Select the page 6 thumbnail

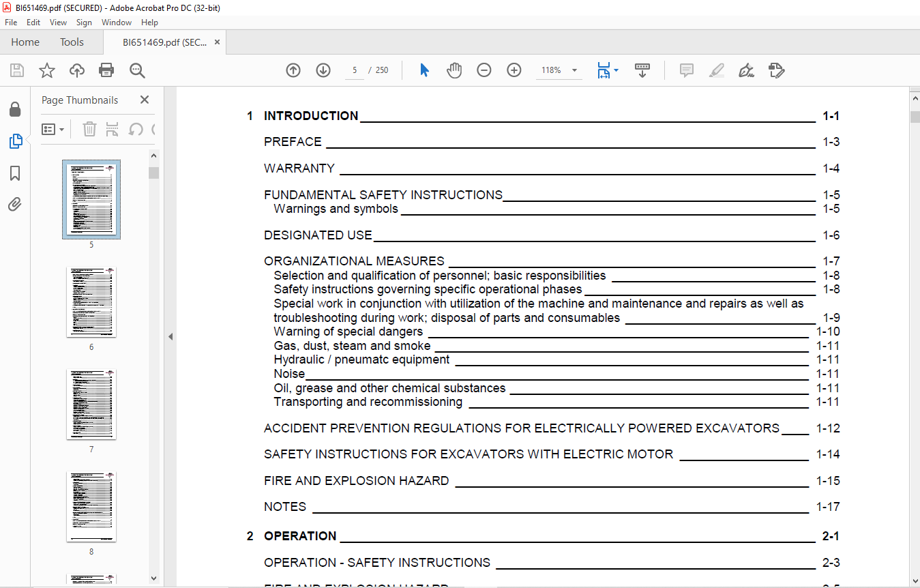pyautogui.click(x=91, y=302)
